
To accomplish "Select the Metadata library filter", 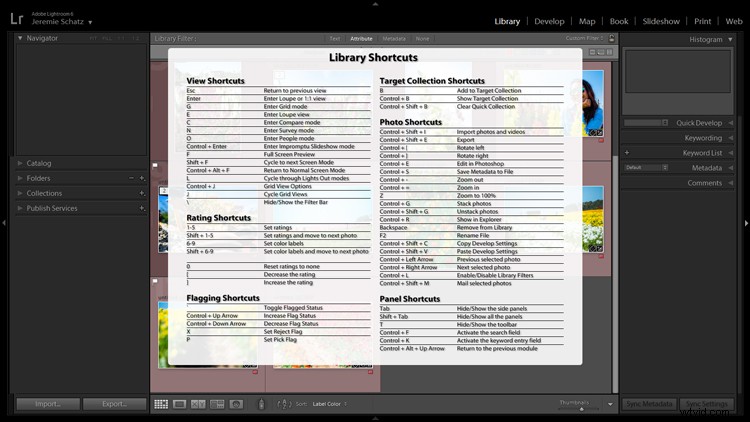I will pos(394,39).
